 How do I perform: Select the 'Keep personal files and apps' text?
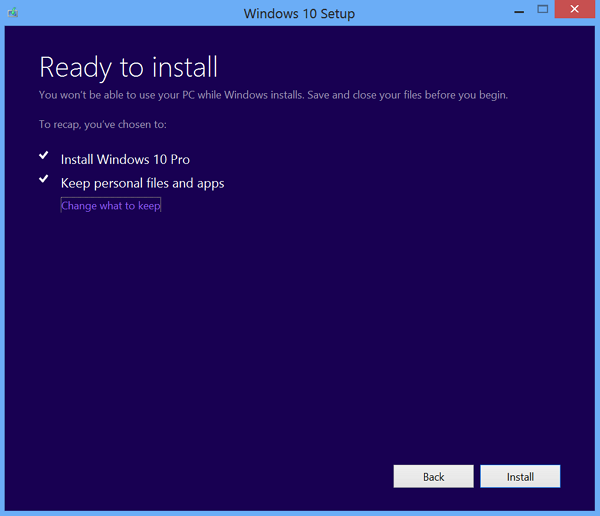142,183
